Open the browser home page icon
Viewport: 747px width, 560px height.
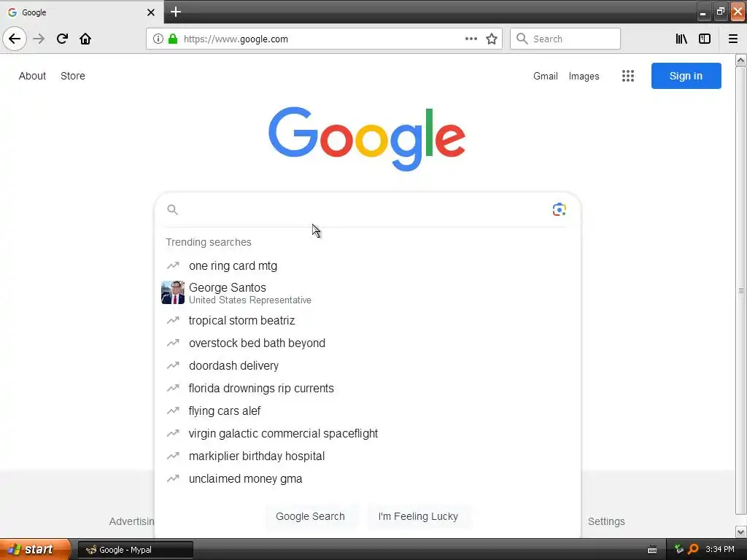(85, 39)
